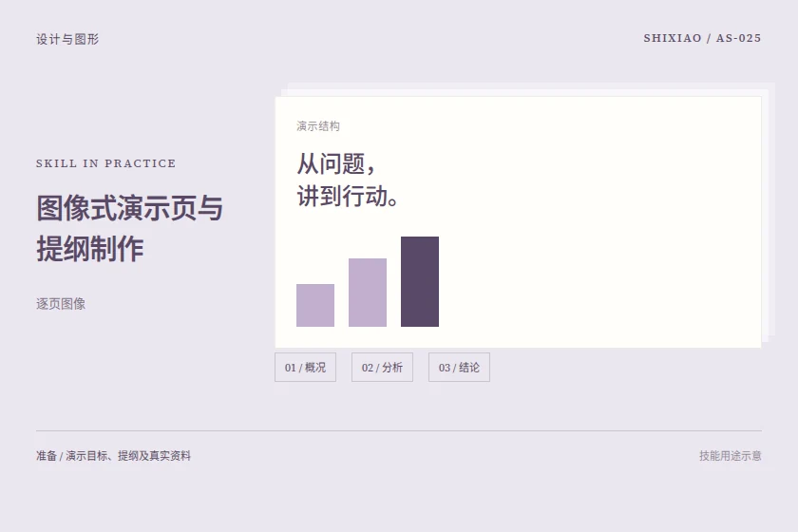Click the 从问题，讲到行动。 headline

tap(348, 180)
